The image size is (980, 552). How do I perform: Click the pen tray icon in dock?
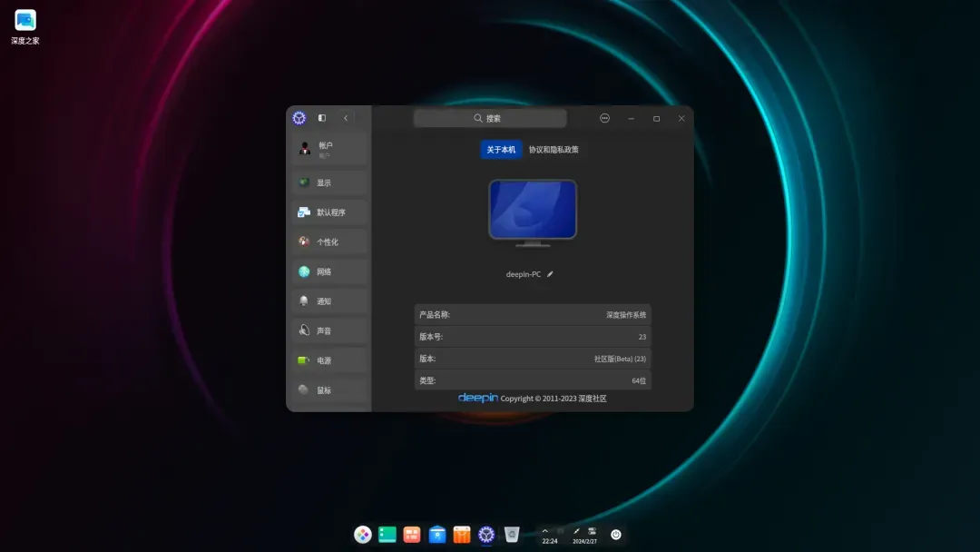pos(576,531)
